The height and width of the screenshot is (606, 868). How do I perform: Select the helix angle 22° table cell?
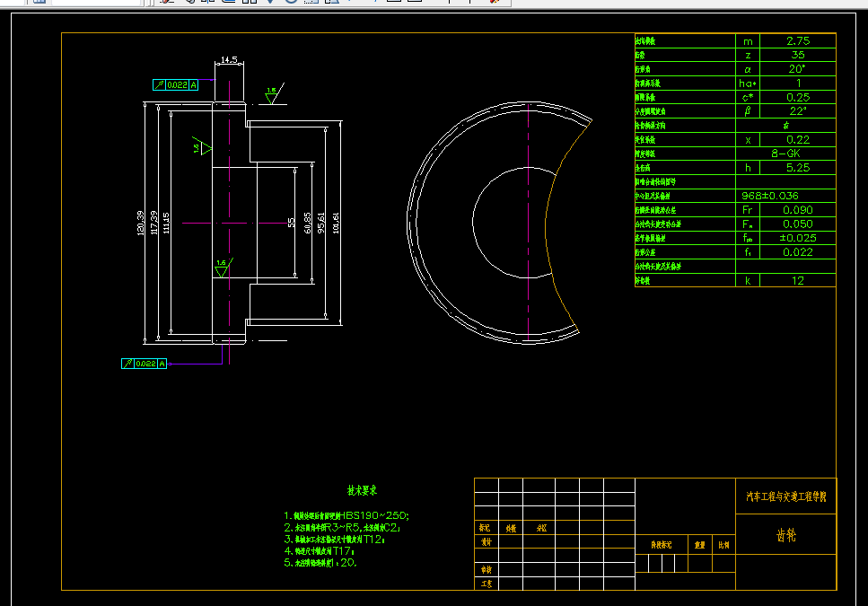pyautogui.click(x=798, y=111)
